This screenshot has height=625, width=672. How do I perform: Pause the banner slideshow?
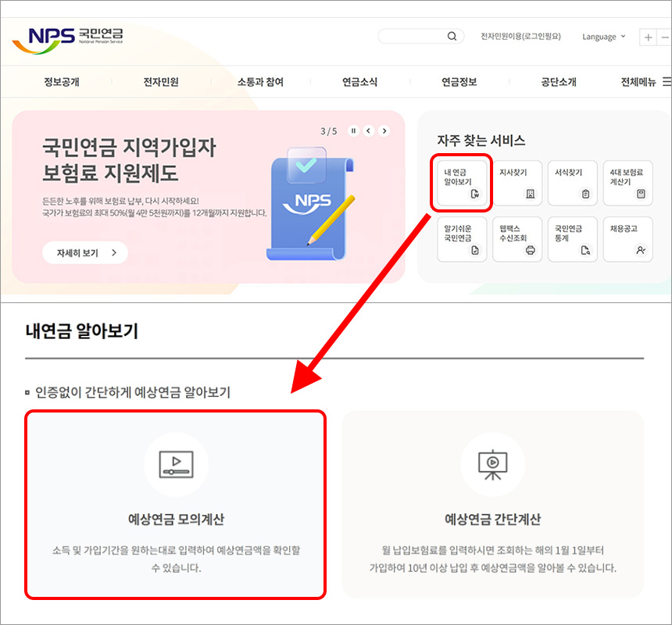point(353,131)
